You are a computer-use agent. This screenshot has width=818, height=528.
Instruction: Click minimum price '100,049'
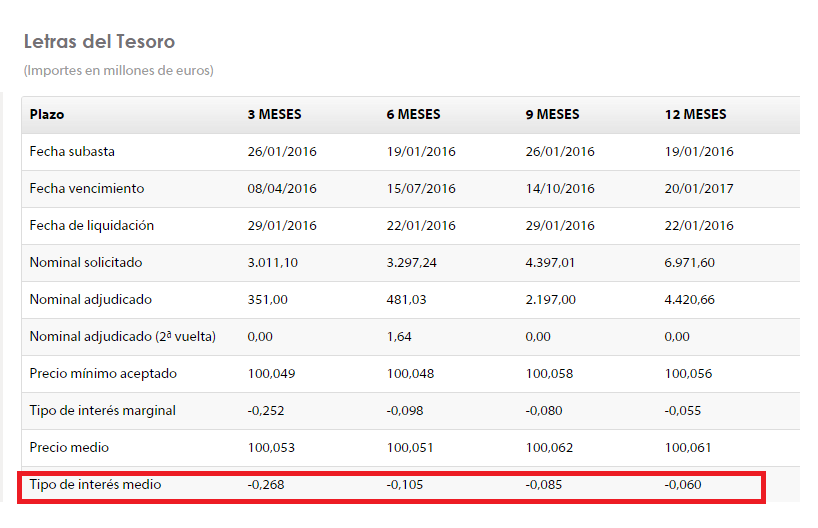point(272,374)
